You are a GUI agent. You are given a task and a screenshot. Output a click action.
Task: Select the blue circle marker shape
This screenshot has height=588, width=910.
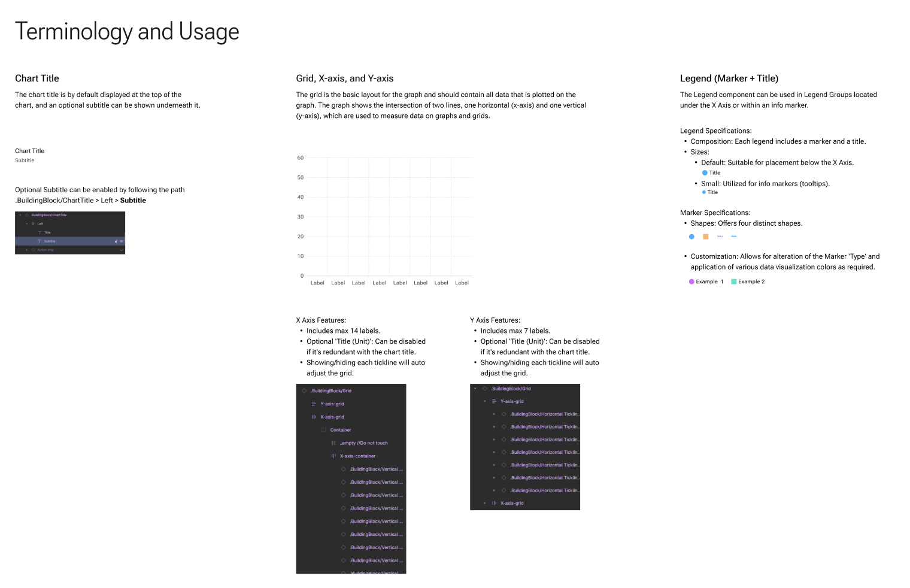(691, 237)
